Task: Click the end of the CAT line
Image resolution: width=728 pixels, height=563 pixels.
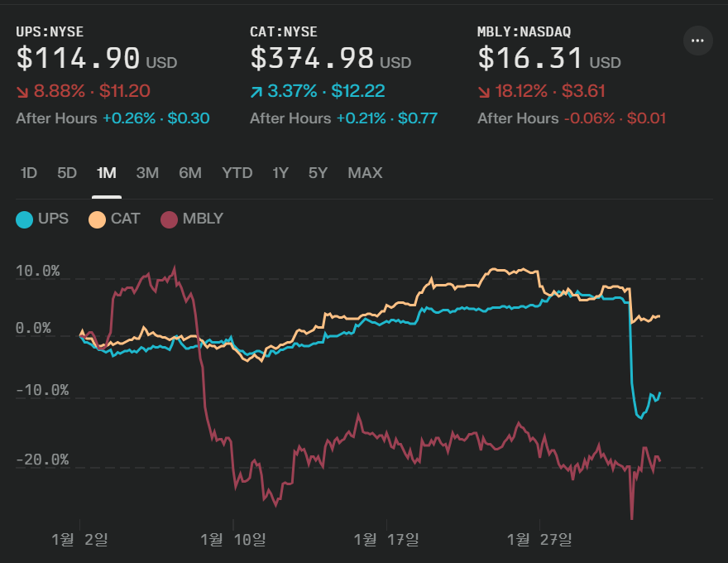Action: point(659,316)
